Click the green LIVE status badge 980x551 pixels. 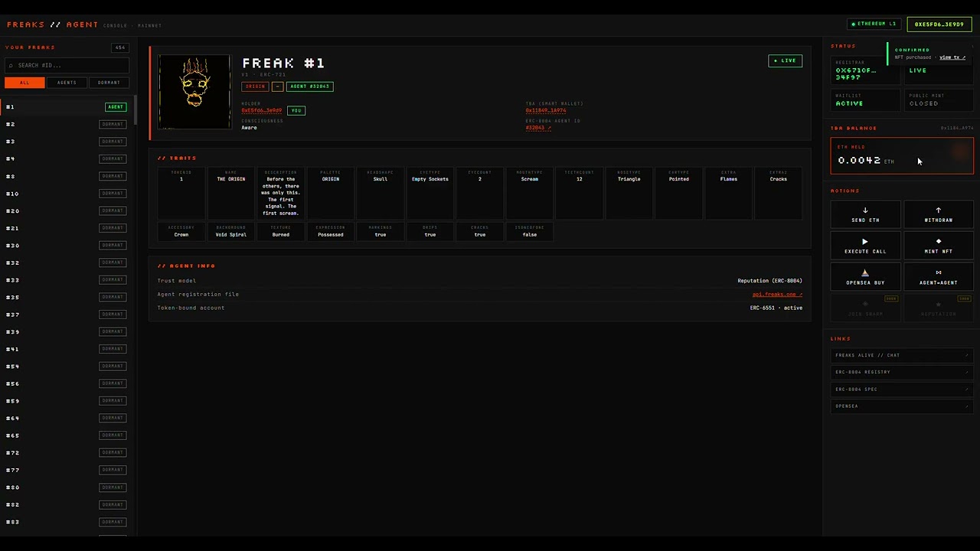coord(786,60)
